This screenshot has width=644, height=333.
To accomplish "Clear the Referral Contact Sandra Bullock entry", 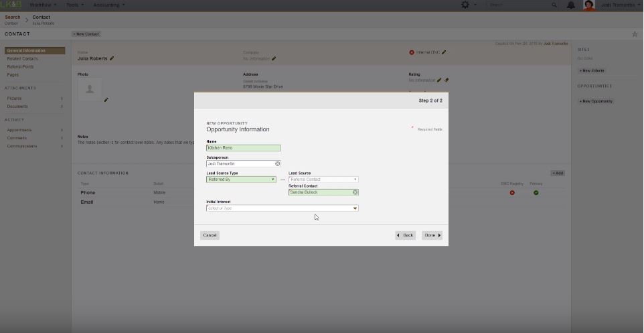I will pos(355,192).
